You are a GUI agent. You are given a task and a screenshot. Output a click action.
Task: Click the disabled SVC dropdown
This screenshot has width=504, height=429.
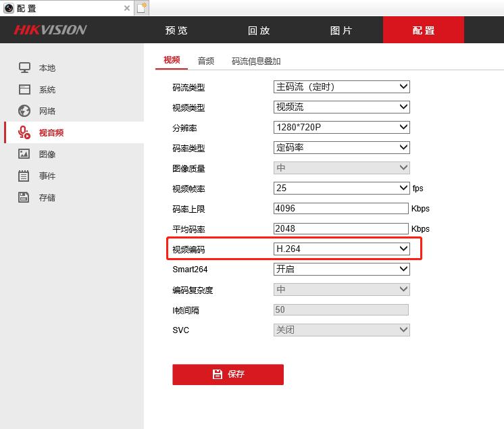[342, 330]
